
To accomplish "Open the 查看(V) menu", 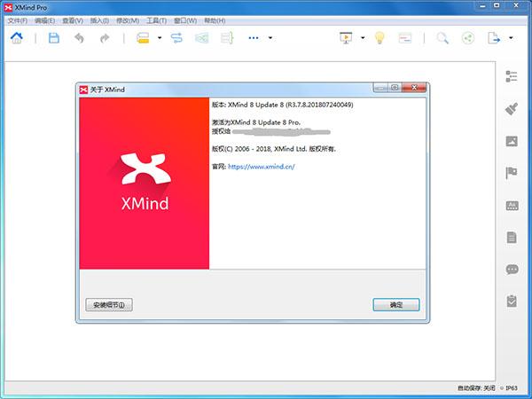I will pyautogui.click(x=73, y=20).
